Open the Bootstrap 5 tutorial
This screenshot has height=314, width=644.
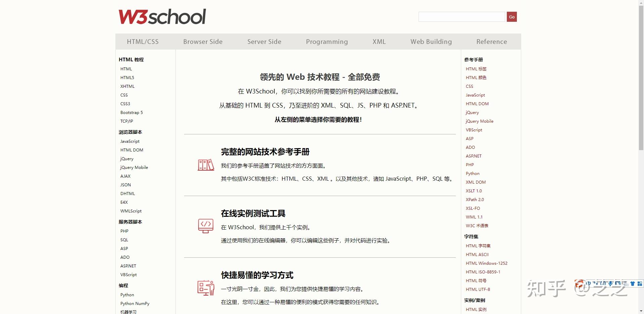(x=131, y=112)
